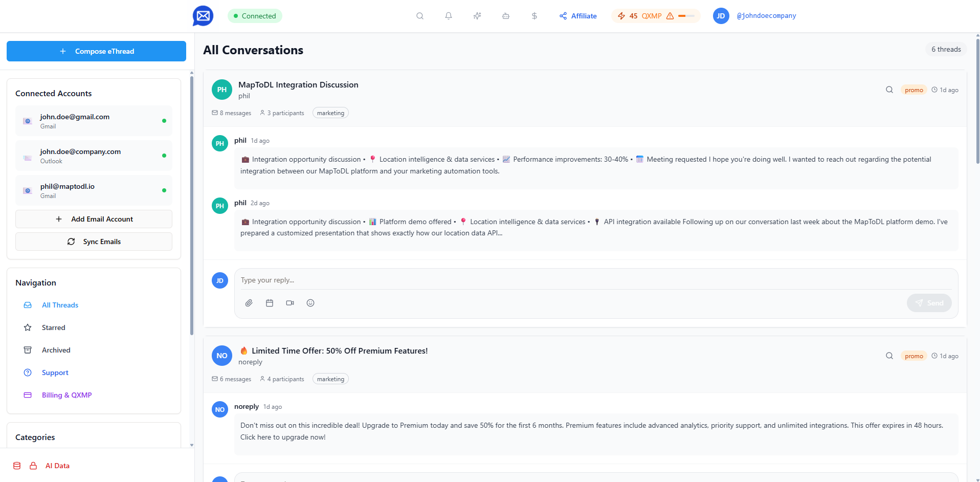Click the robot assistant icon in header
The height and width of the screenshot is (482, 980).
(x=506, y=16)
